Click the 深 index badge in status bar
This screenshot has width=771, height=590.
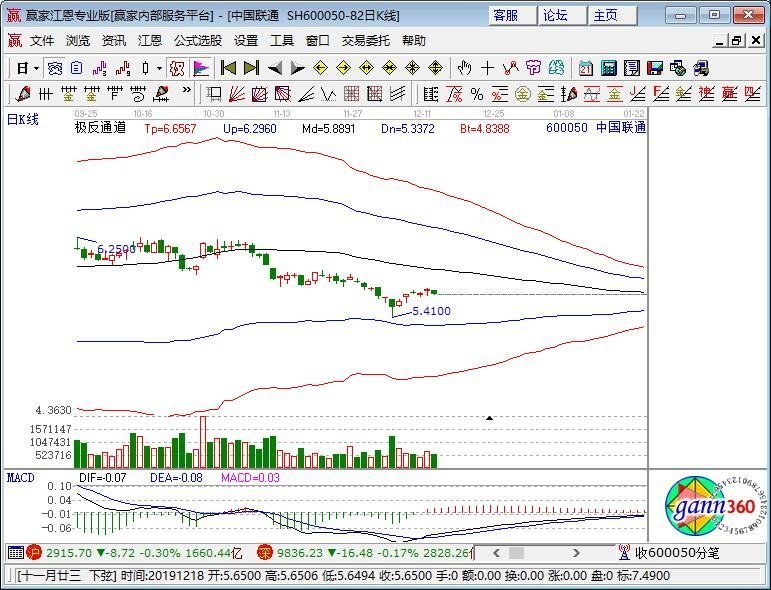coord(265,553)
